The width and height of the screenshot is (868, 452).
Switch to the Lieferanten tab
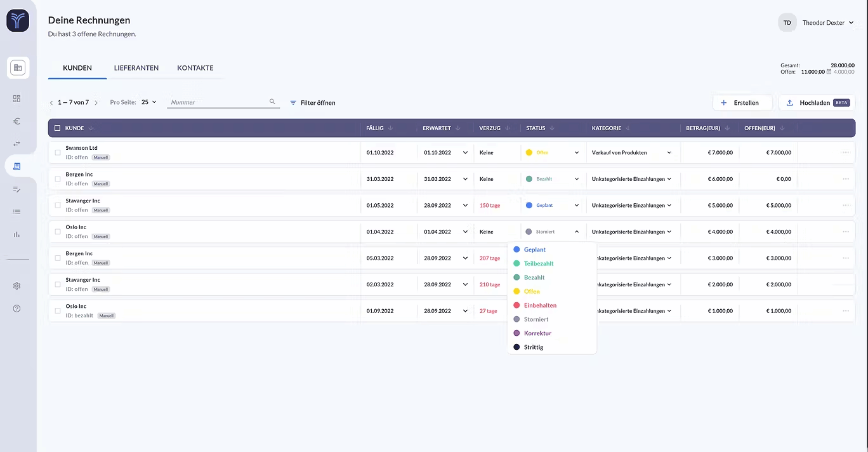(x=136, y=68)
